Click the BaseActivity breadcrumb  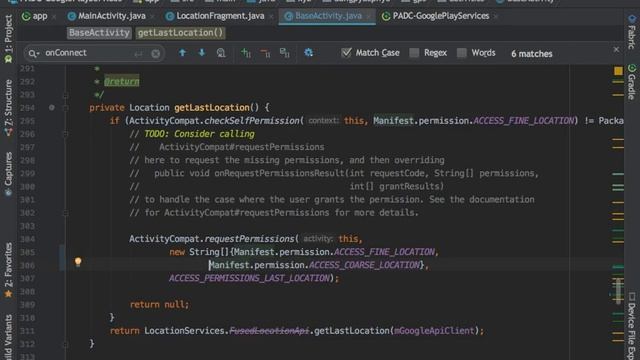pos(99,33)
